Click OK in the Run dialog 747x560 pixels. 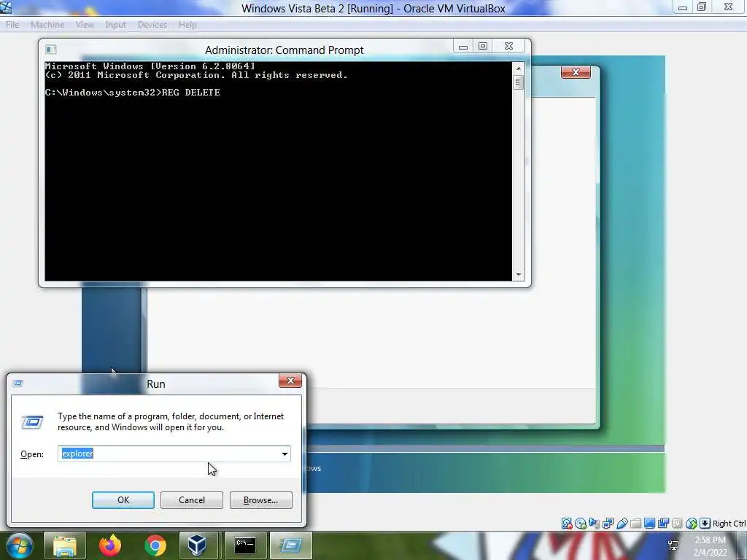(123, 500)
